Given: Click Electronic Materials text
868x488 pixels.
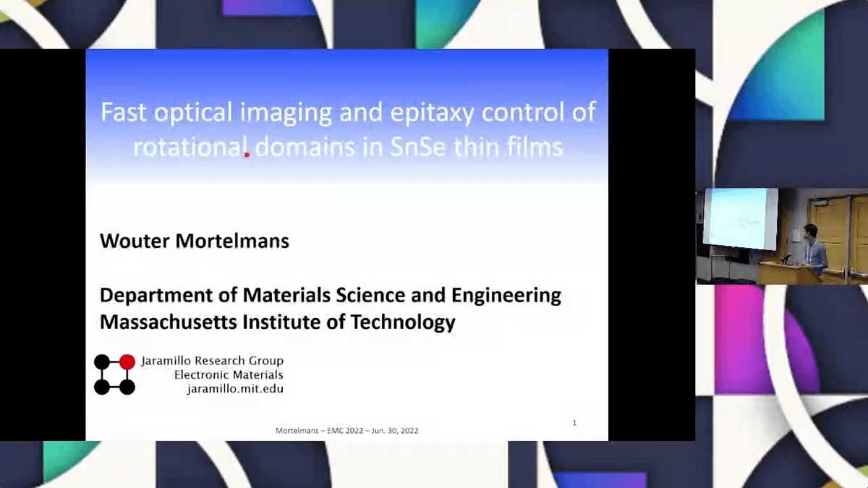Looking at the screenshot, I should pos(229,374).
